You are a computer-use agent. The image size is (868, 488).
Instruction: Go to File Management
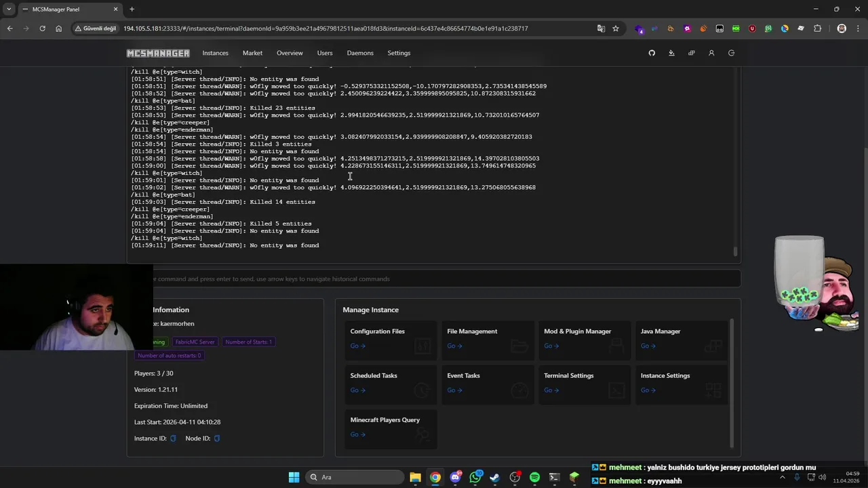[x=454, y=346]
